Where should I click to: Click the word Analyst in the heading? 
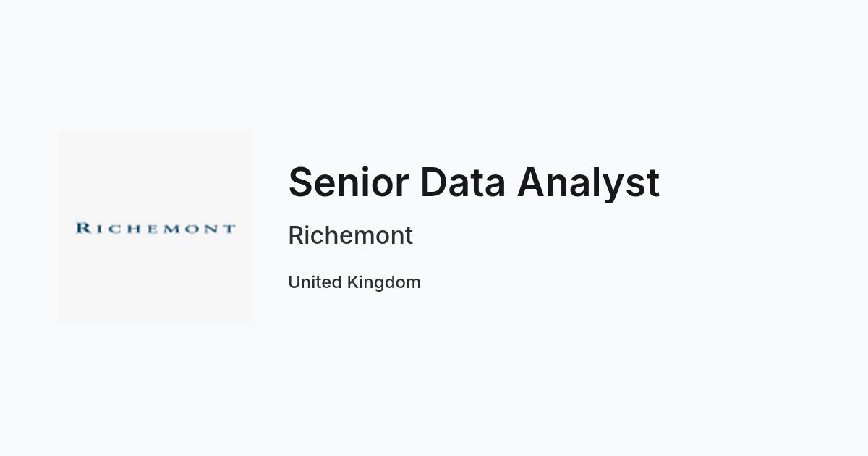coord(588,182)
